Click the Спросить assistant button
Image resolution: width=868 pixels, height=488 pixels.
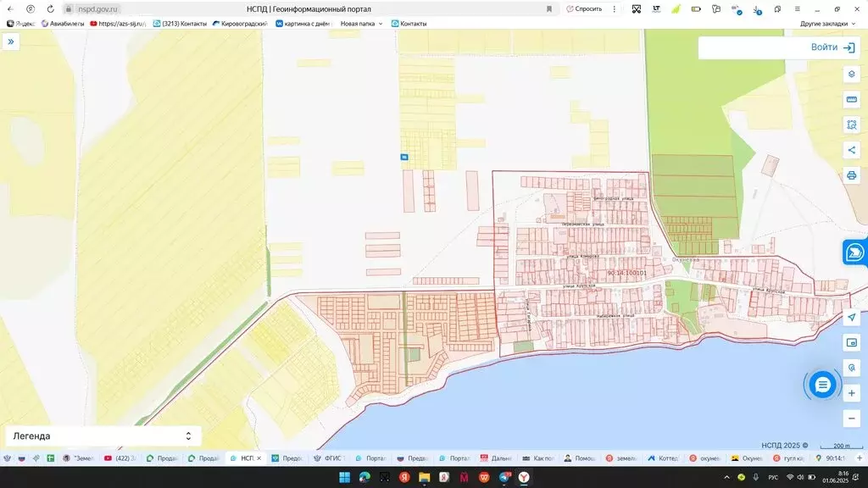click(585, 8)
